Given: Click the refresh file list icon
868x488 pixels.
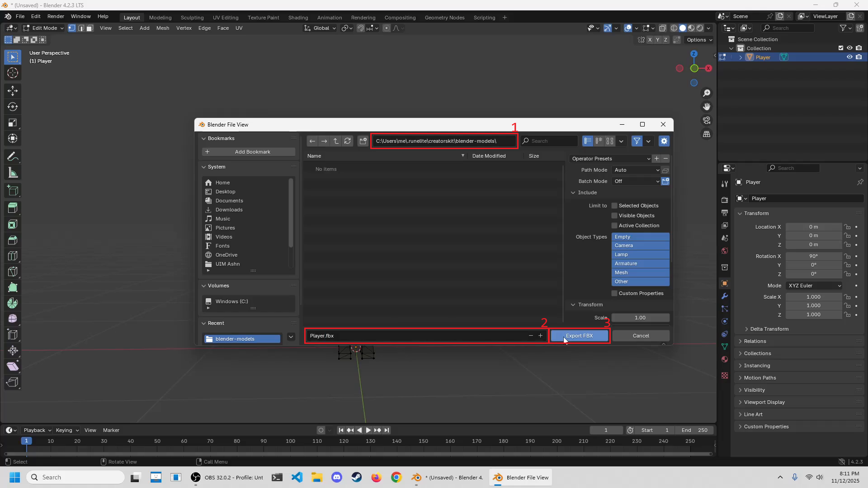Looking at the screenshot, I should (x=348, y=141).
